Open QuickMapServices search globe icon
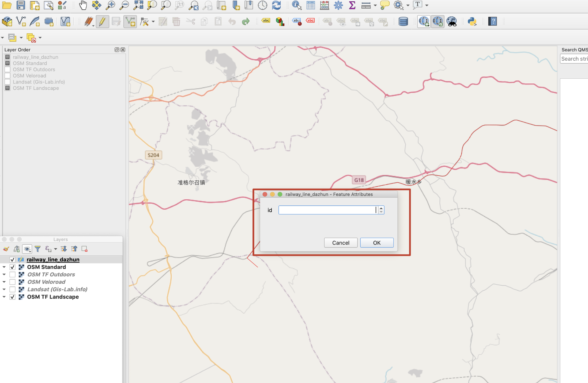588x383 pixels. pos(438,21)
